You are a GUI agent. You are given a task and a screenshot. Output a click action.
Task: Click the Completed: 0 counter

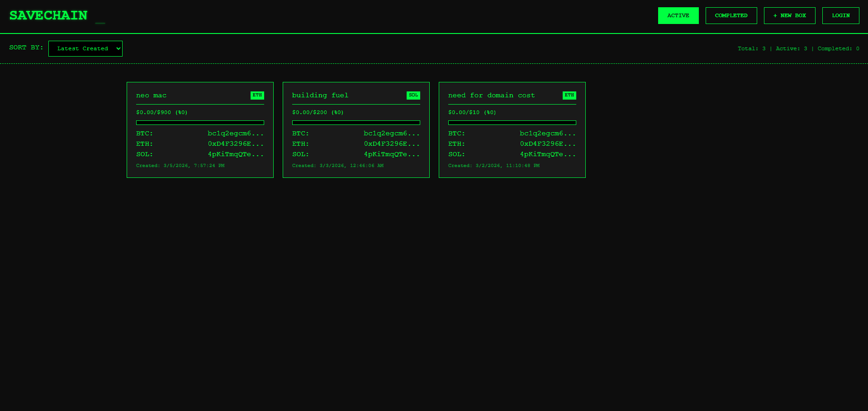tap(838, 48)
